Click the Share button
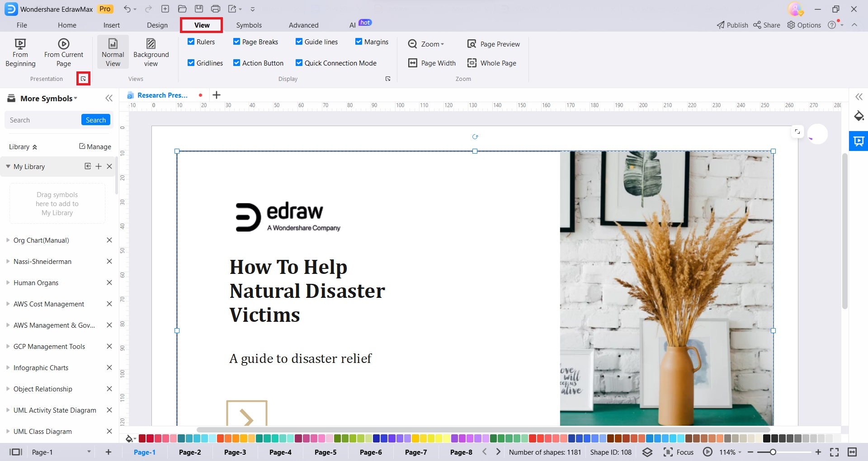The height and width of the screenshot is (461, 868). point(767,25)
